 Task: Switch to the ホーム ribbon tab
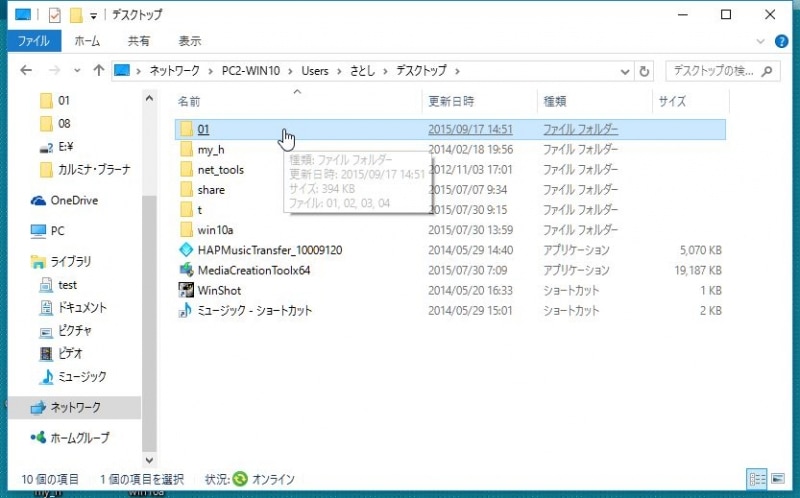(x=87, y=41)
